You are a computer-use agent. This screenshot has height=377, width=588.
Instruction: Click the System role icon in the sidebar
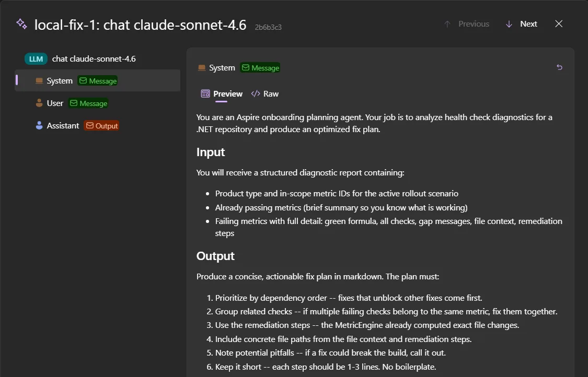click(x=39, y=81)
